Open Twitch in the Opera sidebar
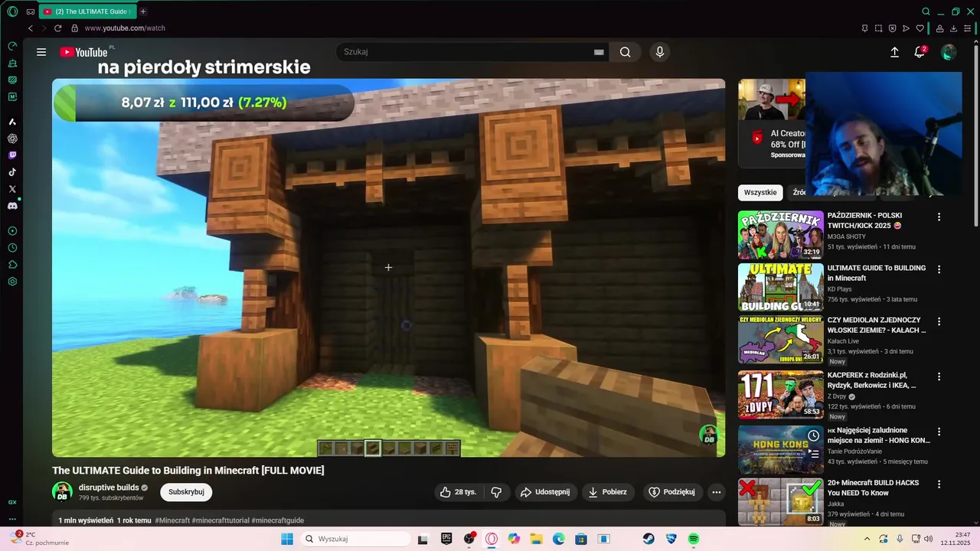980x551 pixels. coord(12,155)
